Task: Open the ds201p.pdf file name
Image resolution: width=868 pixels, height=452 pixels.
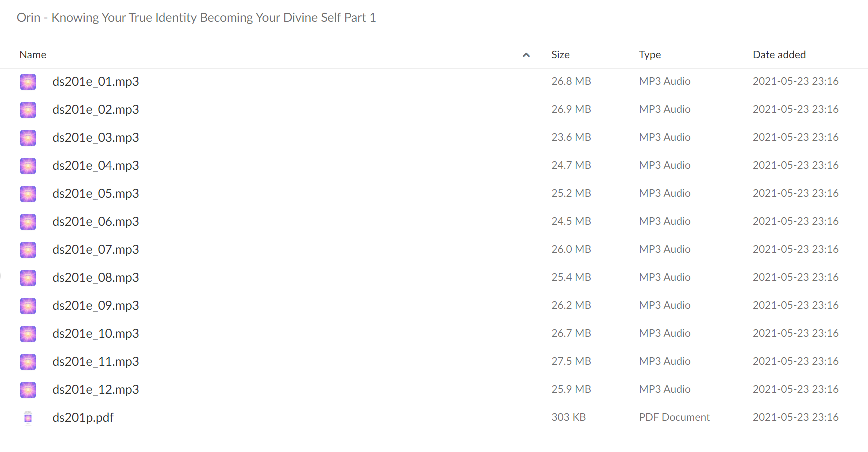Action: pyautogui.click(x=83, y=418)
